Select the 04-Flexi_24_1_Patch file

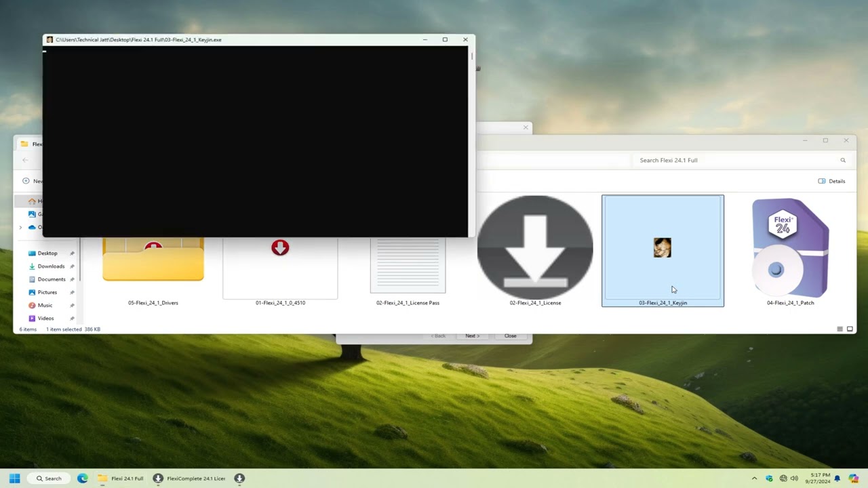coord(790,251)
